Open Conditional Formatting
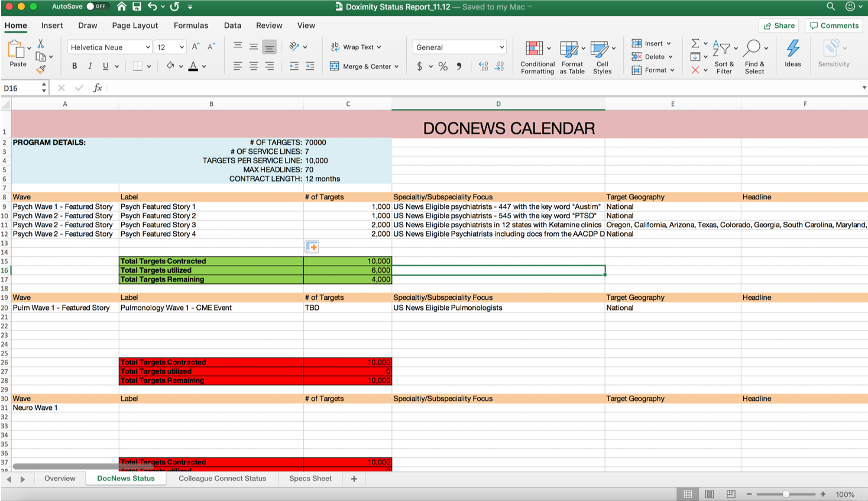 tap(537, 57)
